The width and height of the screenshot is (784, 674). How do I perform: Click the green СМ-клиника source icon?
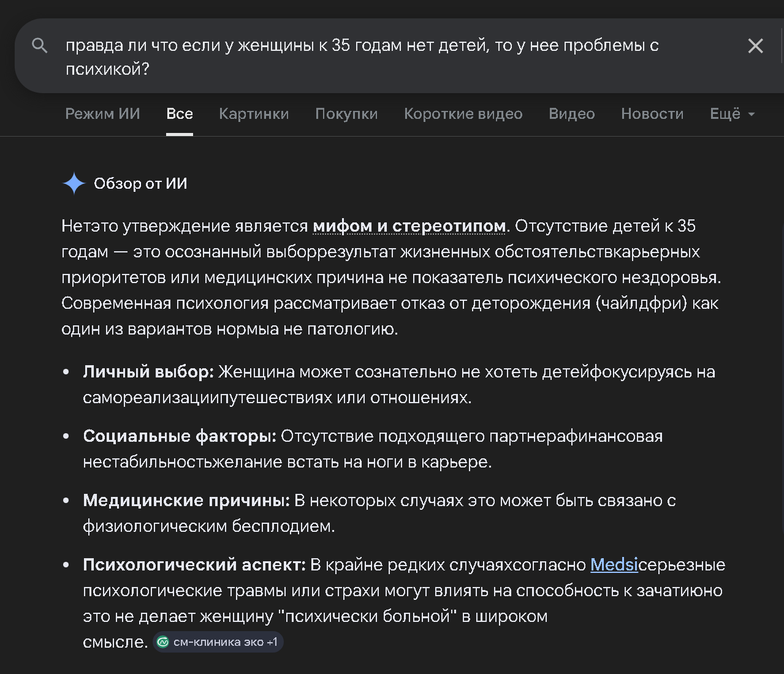click(x=163, y=642)
